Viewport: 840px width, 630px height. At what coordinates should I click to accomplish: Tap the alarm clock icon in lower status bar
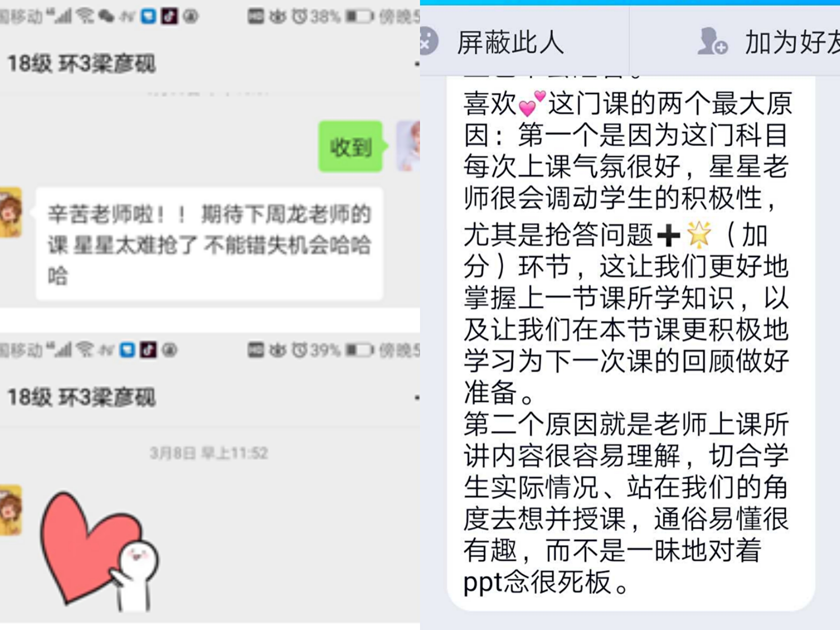[x=299, y=350]
